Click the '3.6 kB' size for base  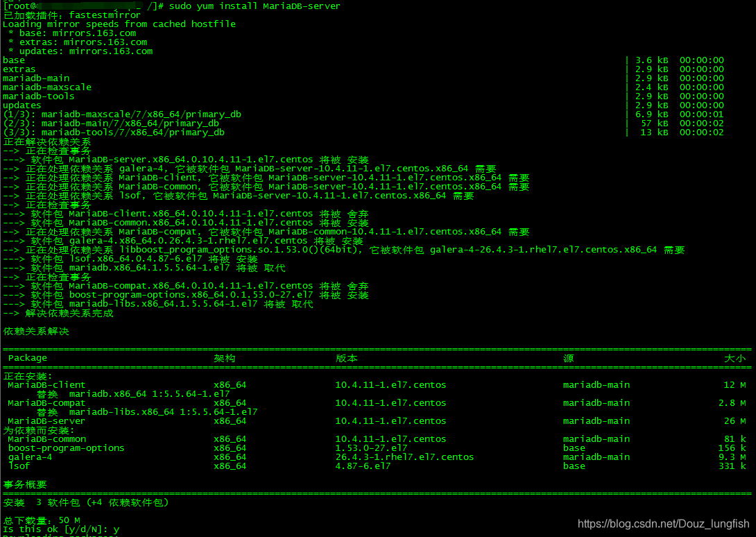pos(651,60)
